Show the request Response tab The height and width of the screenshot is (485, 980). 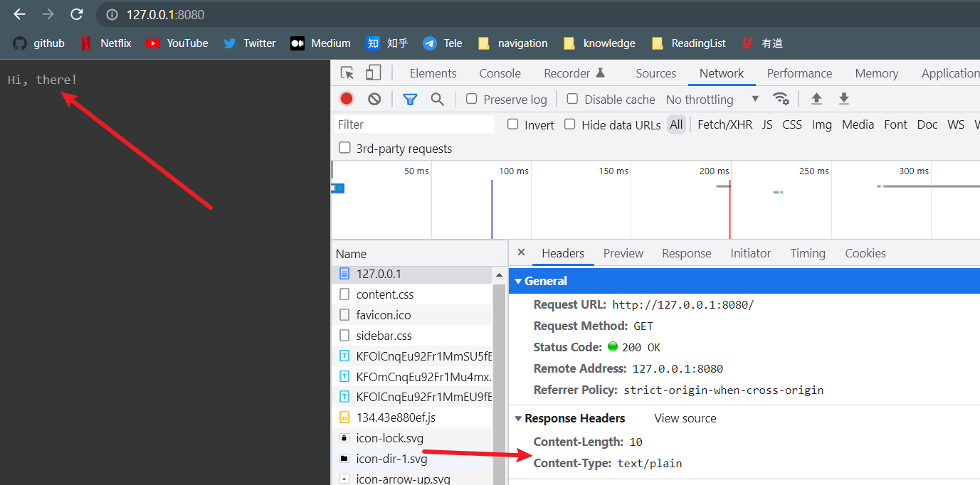click(687, 253)
